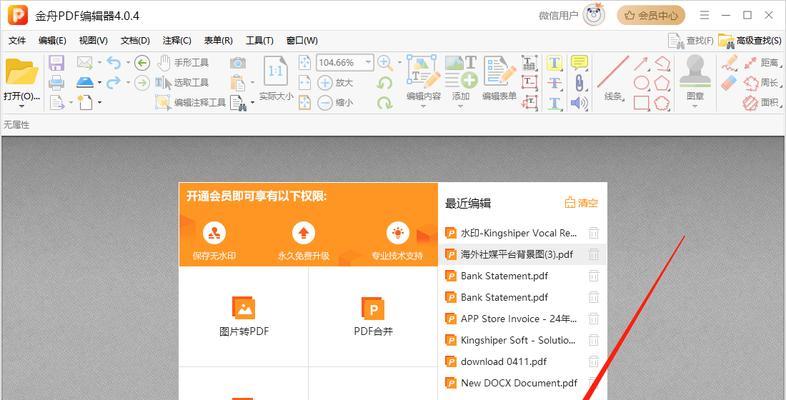Image resolution: width=786 pixels, height=400 pixels.
Task: Expand the redo history dropdown arrow
Action: coord(128,83)
